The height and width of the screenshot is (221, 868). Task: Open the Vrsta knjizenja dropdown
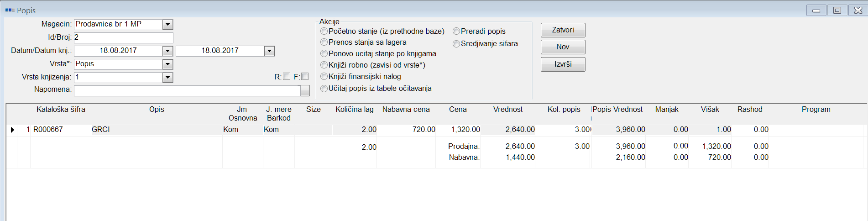[167, 78]
